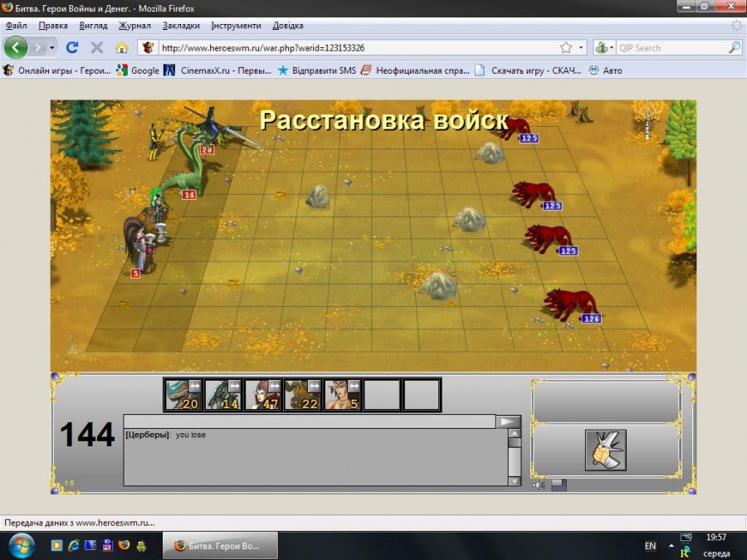The height and width of the screenshot is (560, 747).
Task: Bookmark this page with the star icon
Action: click(566, 47)
